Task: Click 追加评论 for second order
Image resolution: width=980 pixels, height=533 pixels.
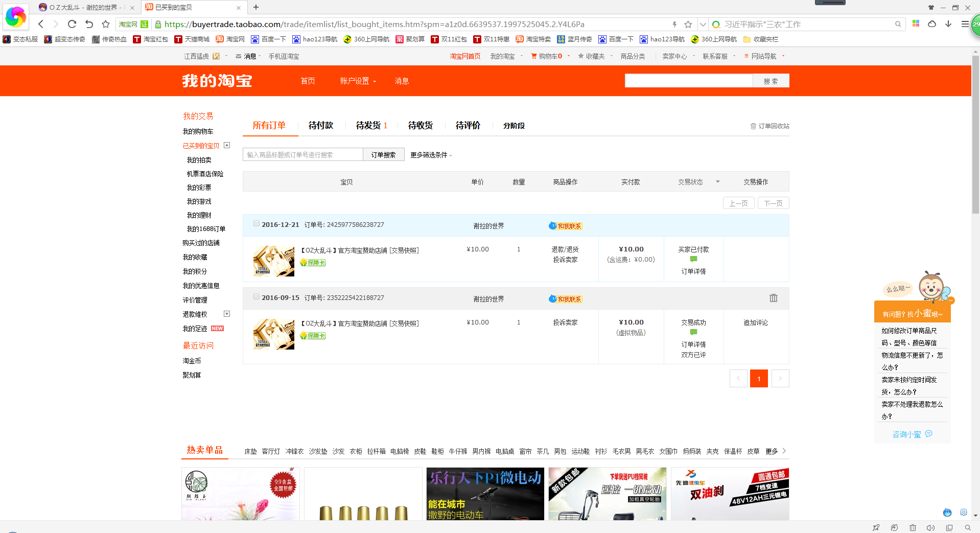Action: (756, 323)
